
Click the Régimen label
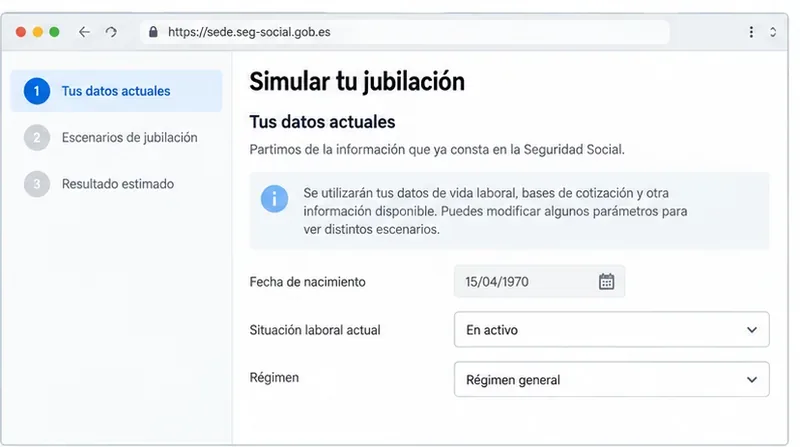click(x=274, y=378)
